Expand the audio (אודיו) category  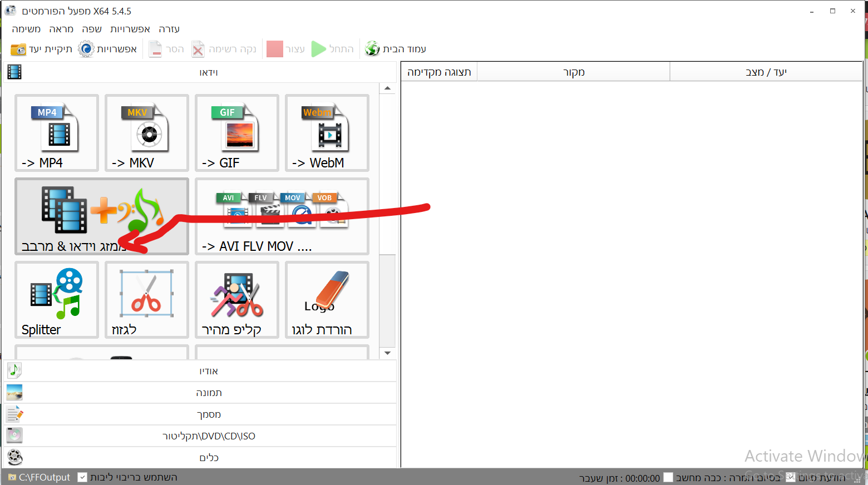click(200, 371)
